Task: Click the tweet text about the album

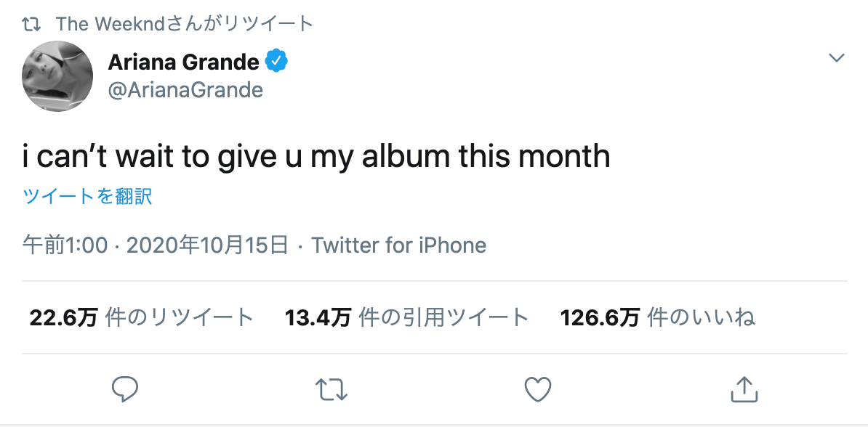Action: pyautogui.click(x=316, y=157)
